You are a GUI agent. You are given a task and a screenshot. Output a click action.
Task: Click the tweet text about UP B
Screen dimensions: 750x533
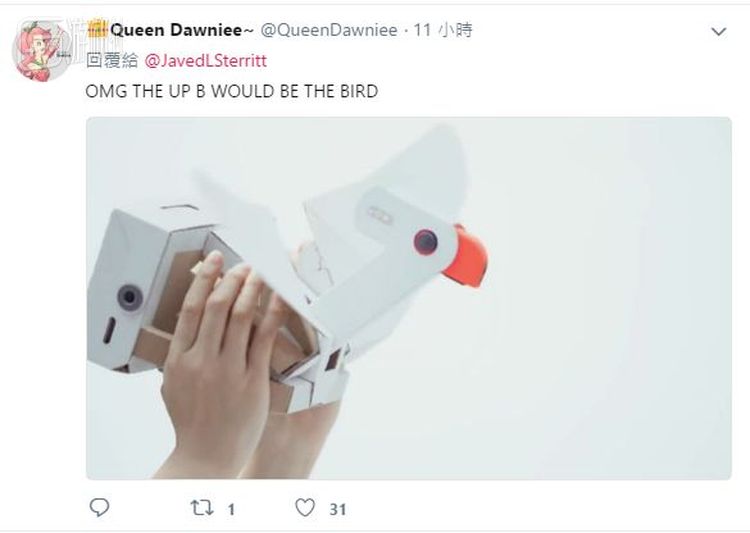click(232, 92)
